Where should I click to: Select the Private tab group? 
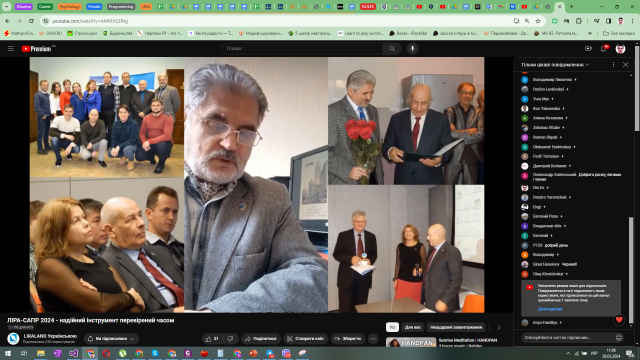click(x=94, y=7)
